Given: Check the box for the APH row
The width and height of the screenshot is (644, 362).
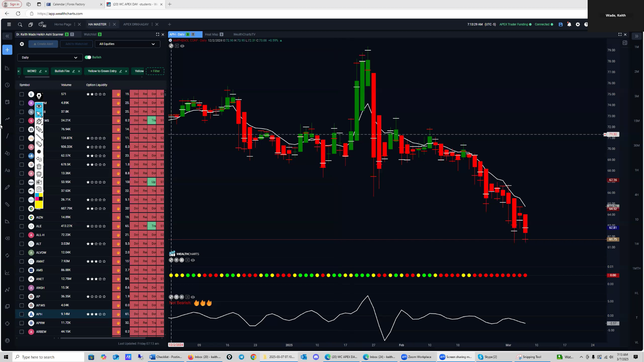Looking at the screenshot, I should (22, 314).
